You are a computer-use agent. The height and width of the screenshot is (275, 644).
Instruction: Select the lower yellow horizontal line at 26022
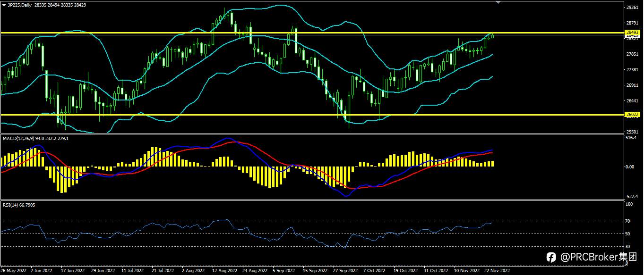click(x=312, y=115)
